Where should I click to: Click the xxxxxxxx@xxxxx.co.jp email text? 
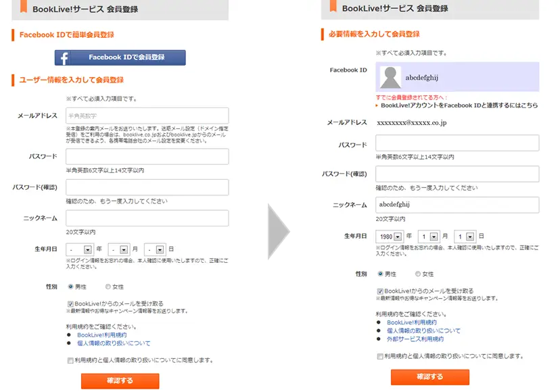tap(412, 123)
